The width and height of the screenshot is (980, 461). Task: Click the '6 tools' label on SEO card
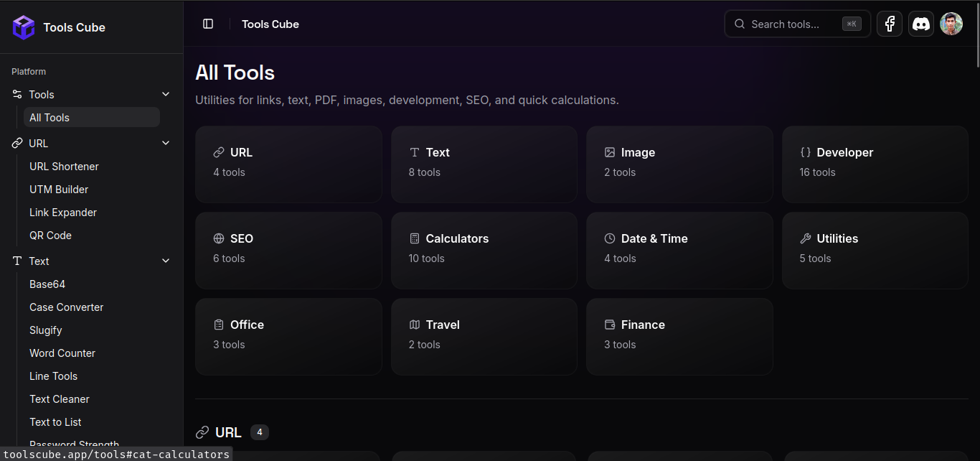(x=229, y=259)
